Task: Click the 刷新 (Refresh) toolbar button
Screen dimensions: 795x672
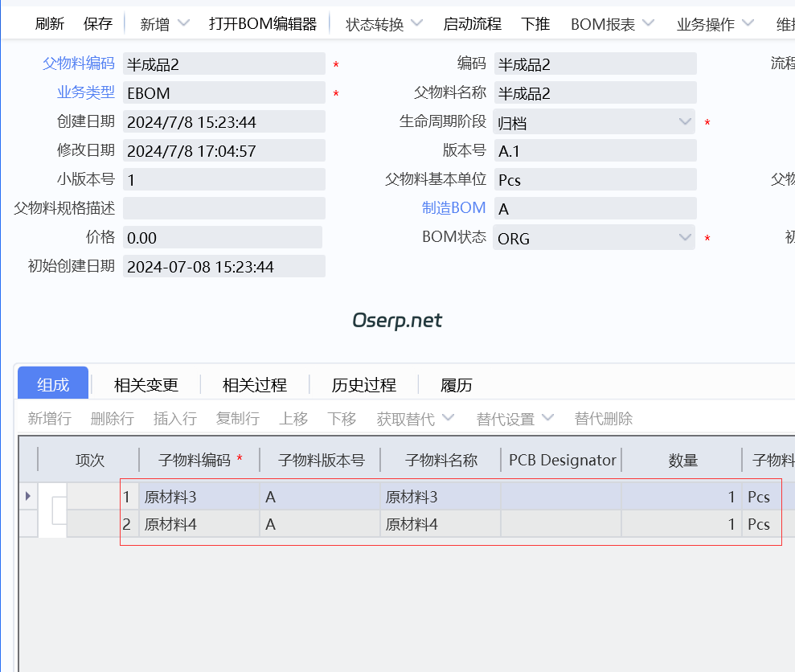Action: (49, 24)
